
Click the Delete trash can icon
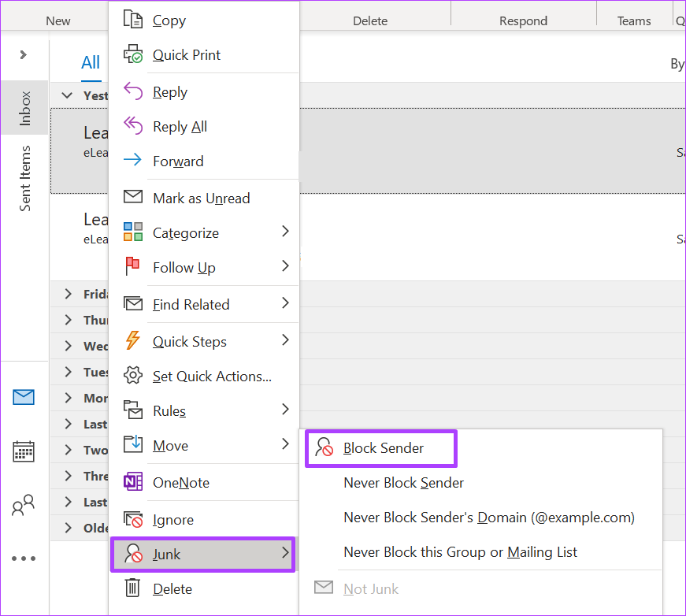point(132,588)
